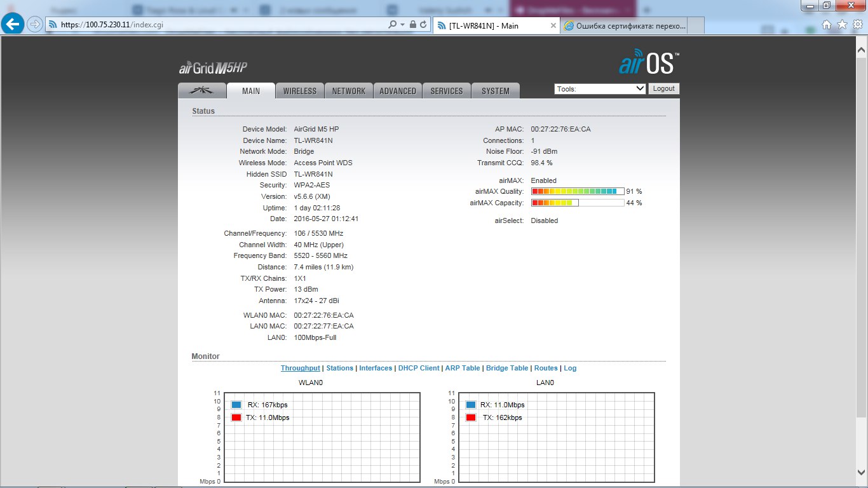Open the NETWORK tab
The width and height of the screenshot is (868, 488).
pyautogui.click(x=349, y=91)
